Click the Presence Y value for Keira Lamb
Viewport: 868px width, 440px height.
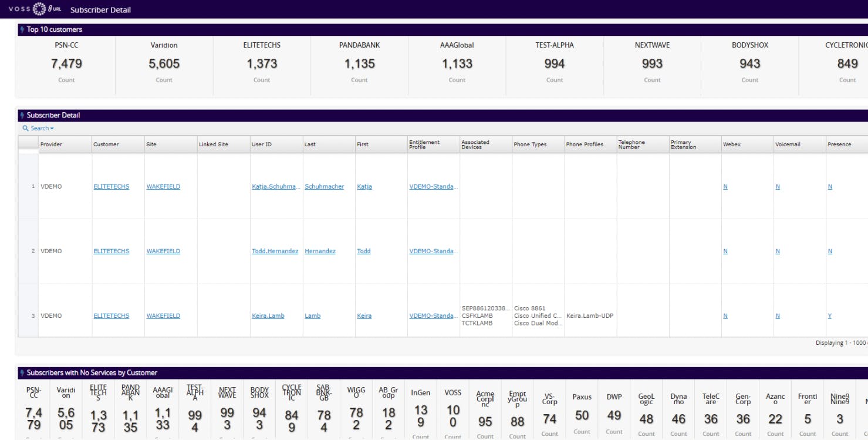[x=830, y=316]
